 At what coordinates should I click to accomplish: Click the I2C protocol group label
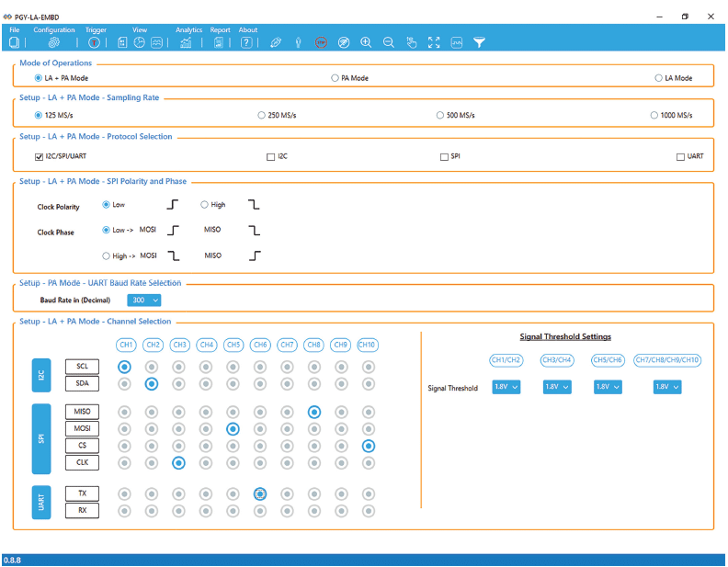(41, 375)
